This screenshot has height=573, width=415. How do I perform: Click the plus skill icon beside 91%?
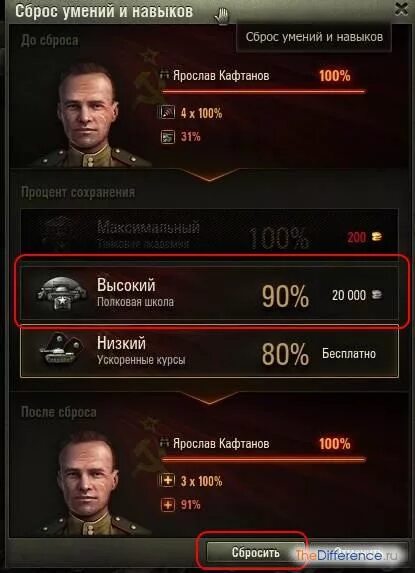(x=168, y=505)
